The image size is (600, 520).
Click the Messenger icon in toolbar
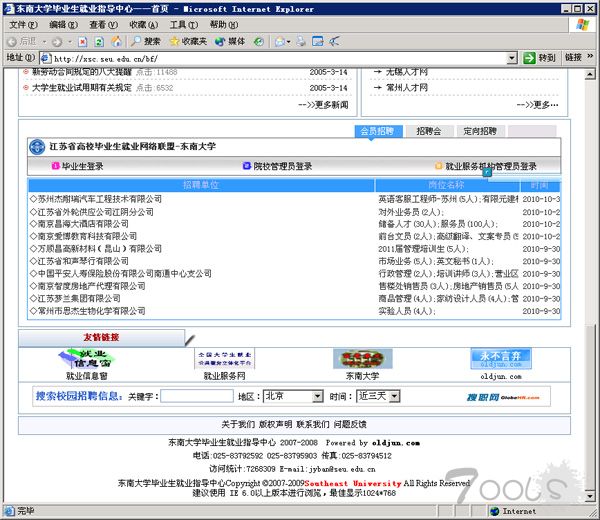pyautogui.click(x=334, y=41)
